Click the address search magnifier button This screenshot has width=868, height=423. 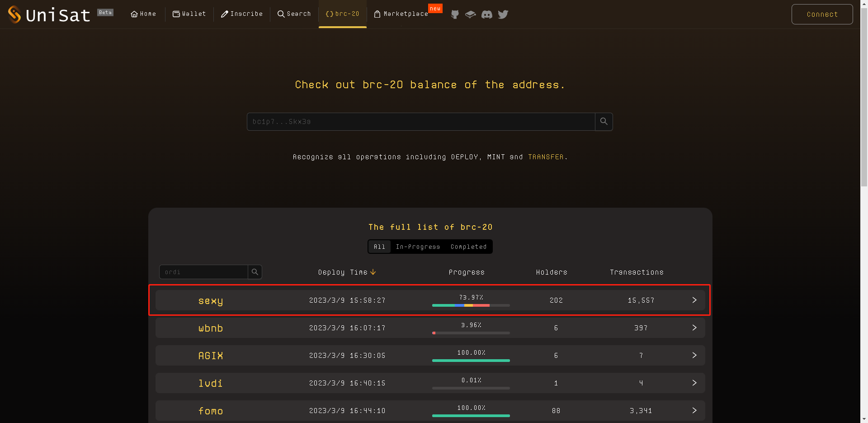604,122
